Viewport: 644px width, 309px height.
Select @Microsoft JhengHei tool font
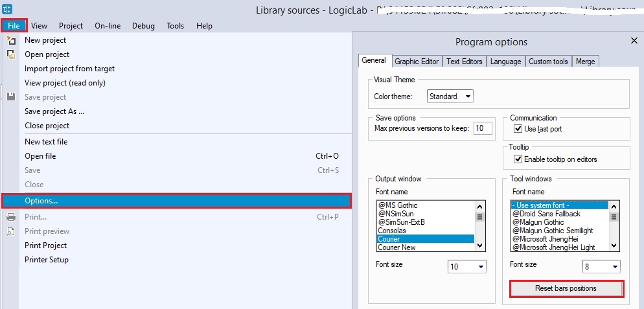pos(559,239)
